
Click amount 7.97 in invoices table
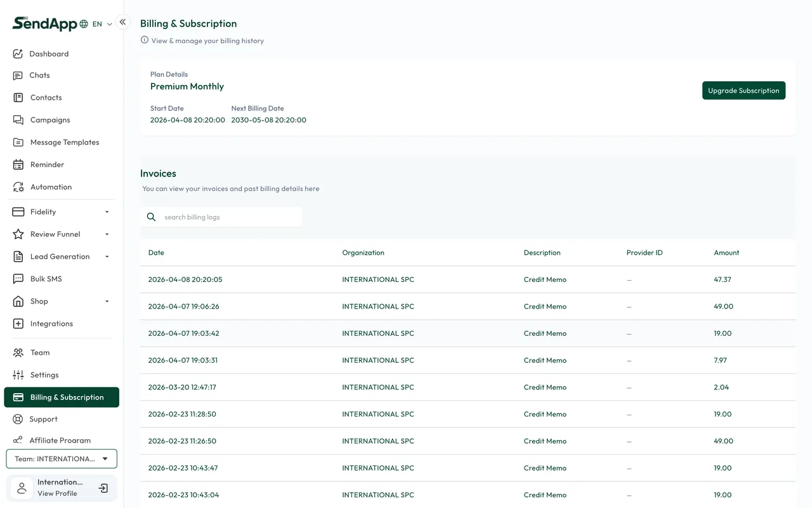[720, 360]
